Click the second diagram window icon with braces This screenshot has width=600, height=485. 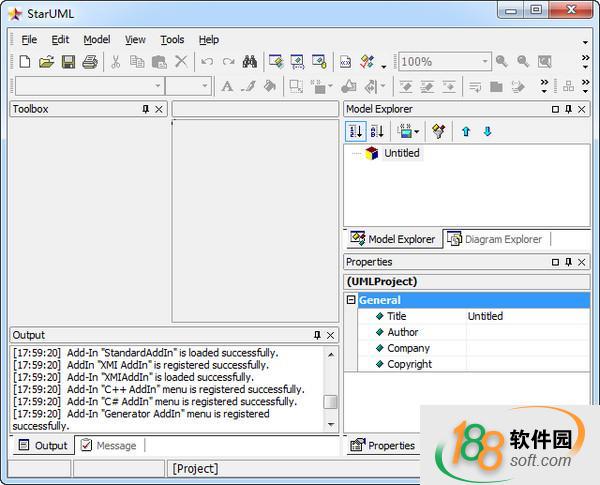[297, 62]
